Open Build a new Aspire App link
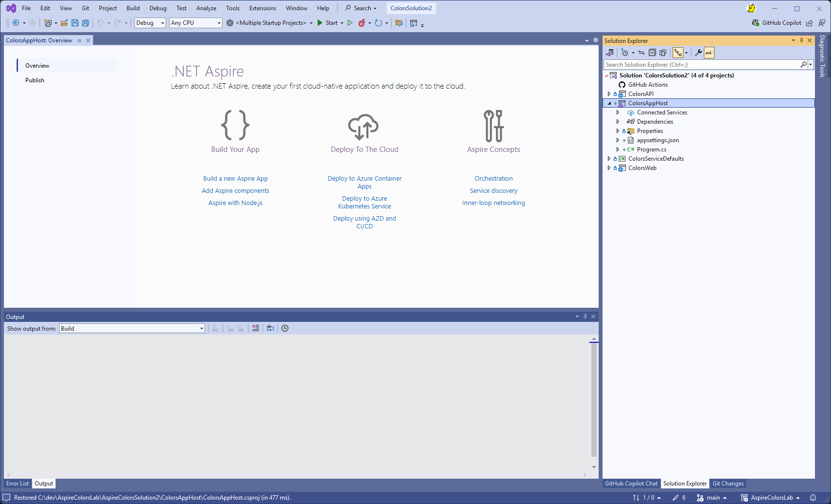Viewport: 831px width, 504px height. pyautogui.click(x=235, y=179)
